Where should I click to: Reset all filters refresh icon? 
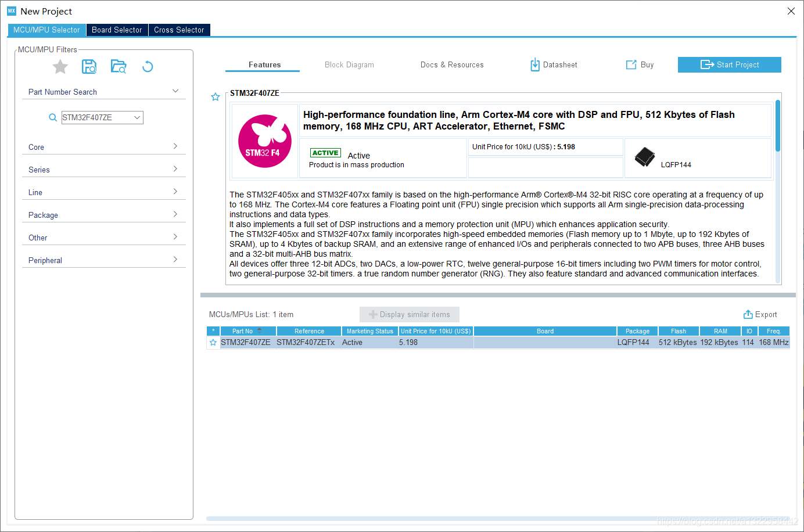148,67
